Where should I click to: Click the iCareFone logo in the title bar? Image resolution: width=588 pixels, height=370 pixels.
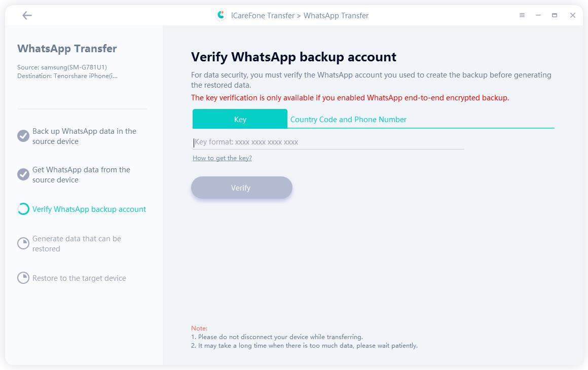coord(220,15)
